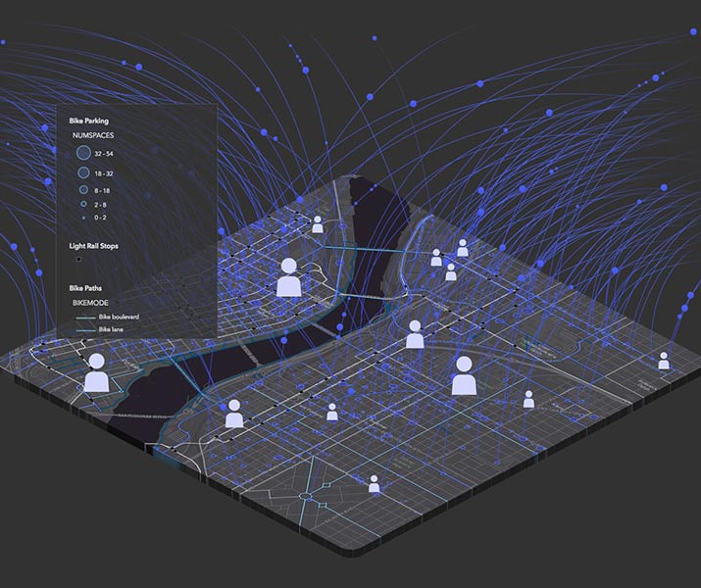Click the Light Rail Stops black square symbol
The image size is (701, 588).
[x=77, y=260]
